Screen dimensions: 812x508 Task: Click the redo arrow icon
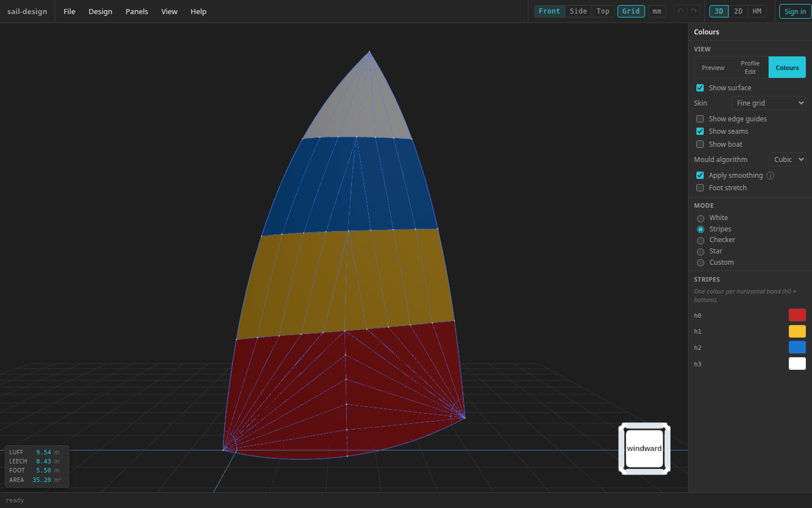[694, 11]
